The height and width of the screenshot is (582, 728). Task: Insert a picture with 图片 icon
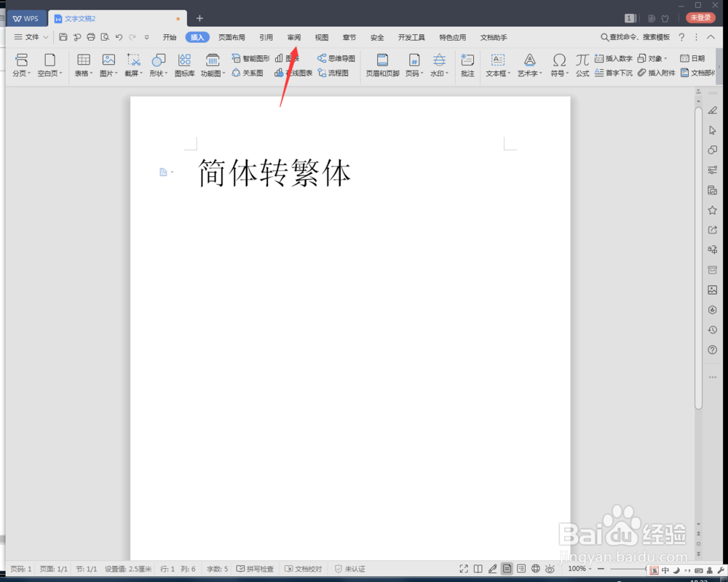(108, 65)
